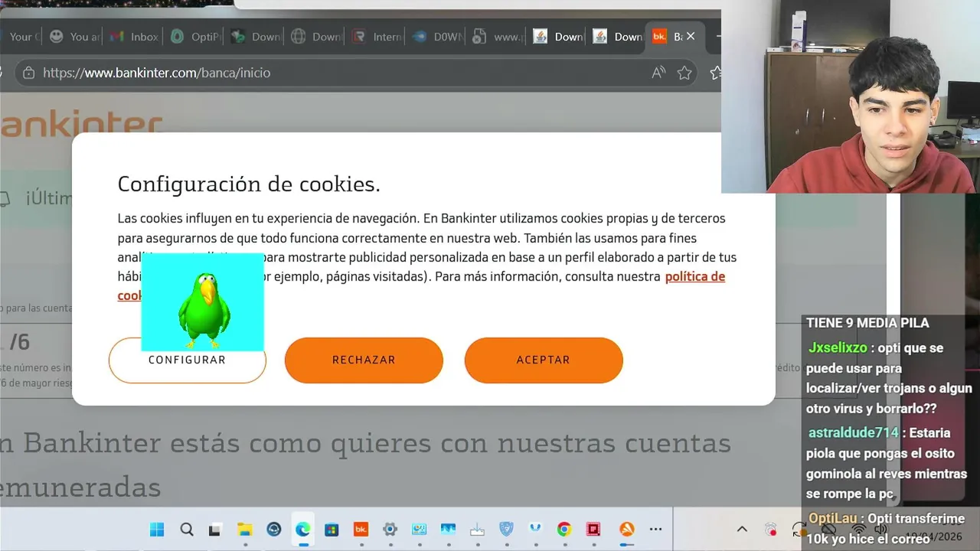980x551 pixels.
Task: Switch to the Inbox Gmail tab
Action: [x=134, y=37]
